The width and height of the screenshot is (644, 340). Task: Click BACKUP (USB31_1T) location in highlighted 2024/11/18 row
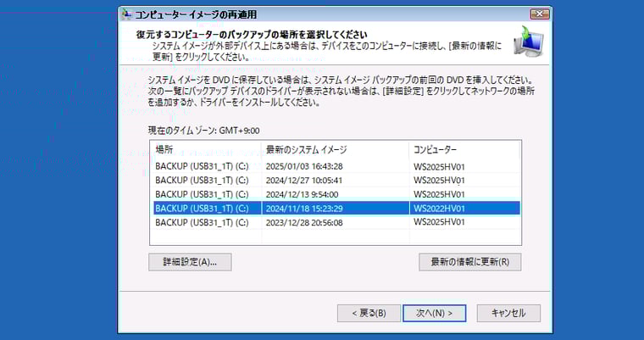pyautogui.click(x=202, y=209)
